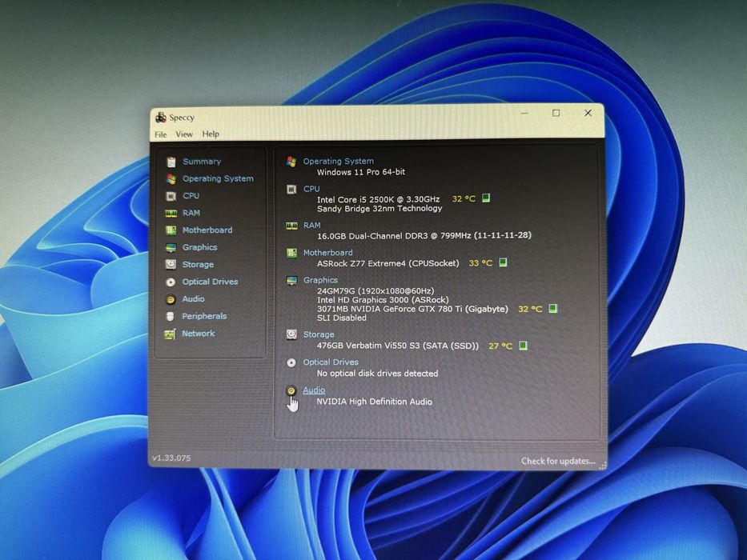Click the Optical Drives disc icon in sidebar
Viewport: 747px width, 560px height.
point(171,282)
